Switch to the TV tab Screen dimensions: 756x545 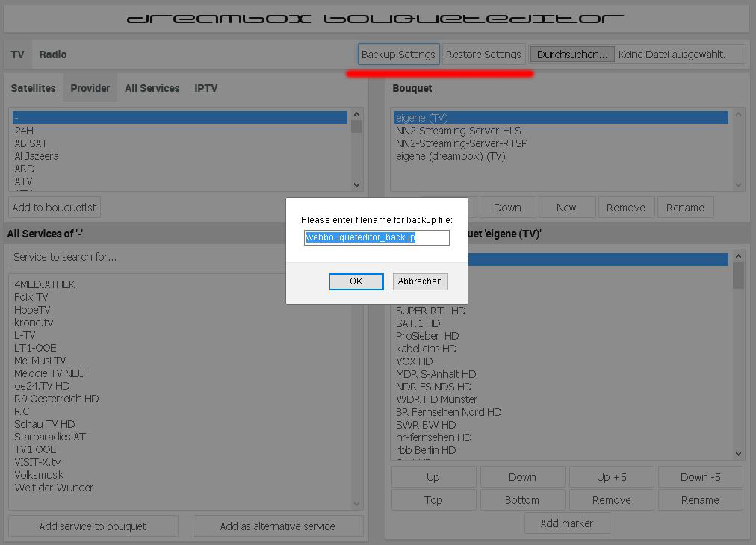click(x=18, y=54)
